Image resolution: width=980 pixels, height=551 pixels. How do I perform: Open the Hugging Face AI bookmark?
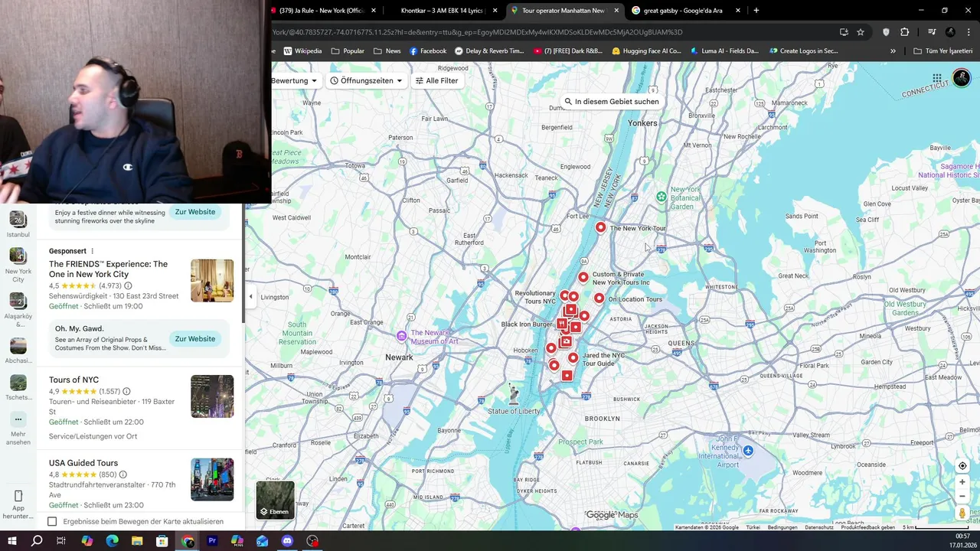click(x=646, y=51)
